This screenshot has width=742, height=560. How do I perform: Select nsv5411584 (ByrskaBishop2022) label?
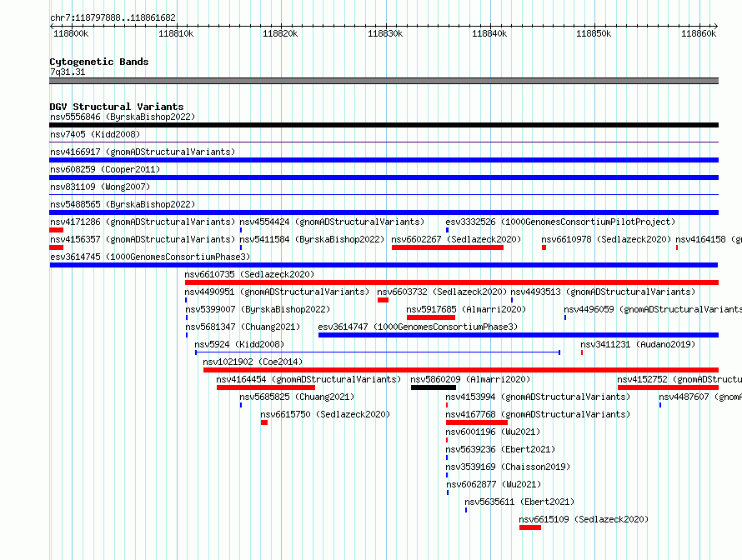(312, 239)
